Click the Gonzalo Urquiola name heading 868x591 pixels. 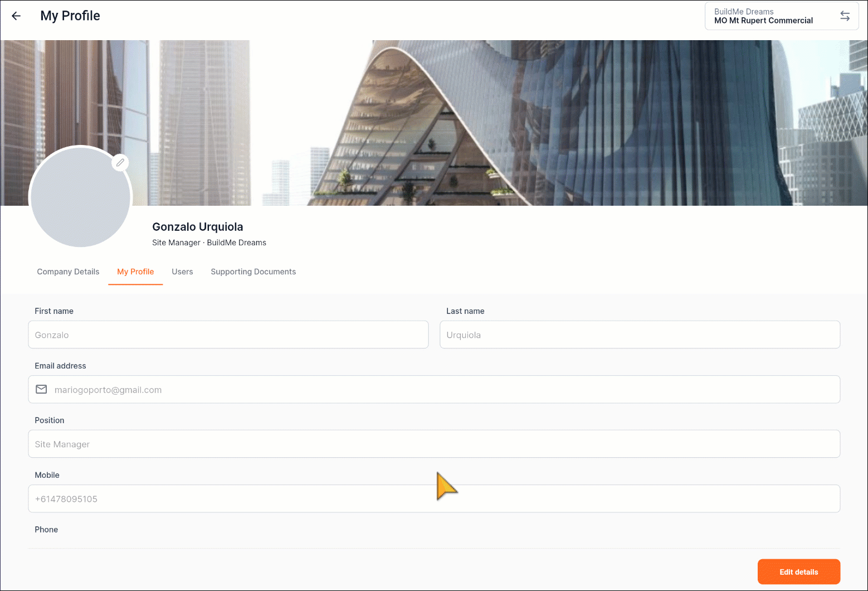(198, 227)
